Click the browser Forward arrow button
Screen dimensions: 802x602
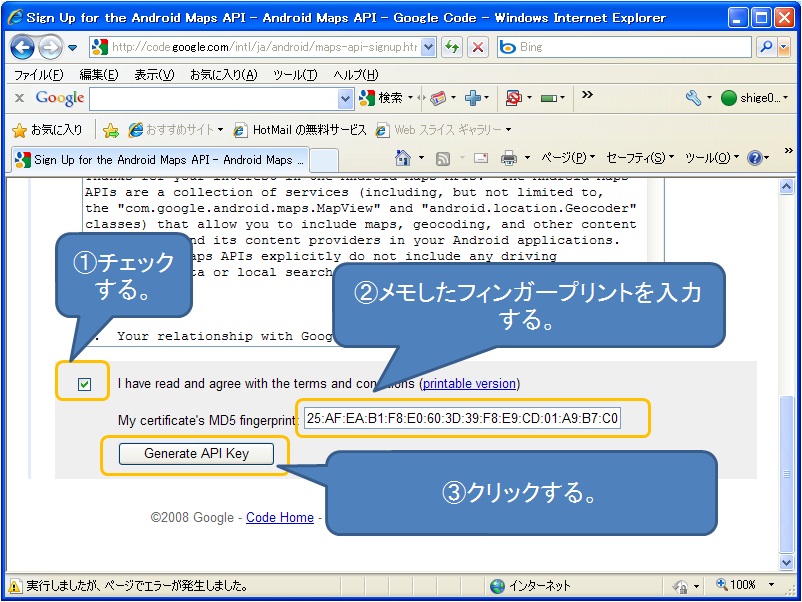pyautogui.click(x=50, y=48)
